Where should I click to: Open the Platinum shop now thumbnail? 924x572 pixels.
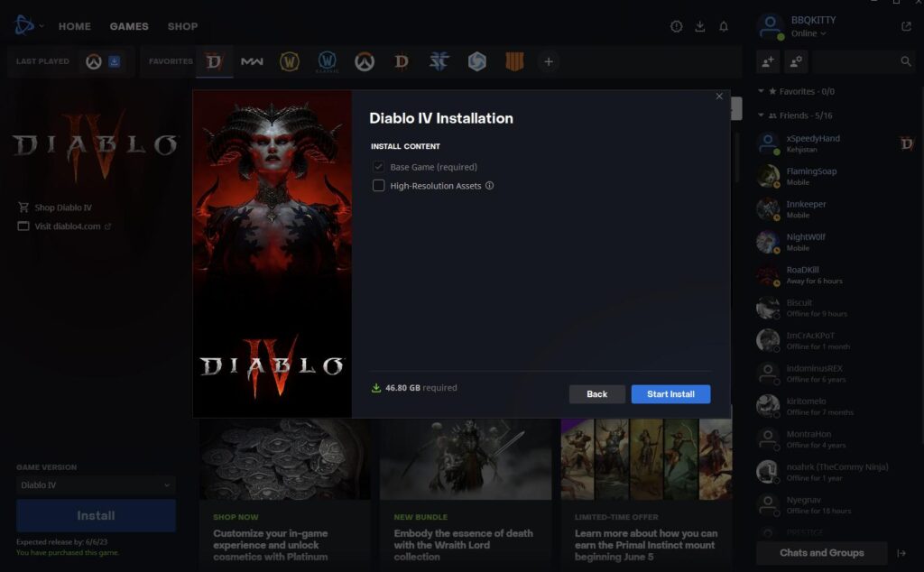[284, 459]
